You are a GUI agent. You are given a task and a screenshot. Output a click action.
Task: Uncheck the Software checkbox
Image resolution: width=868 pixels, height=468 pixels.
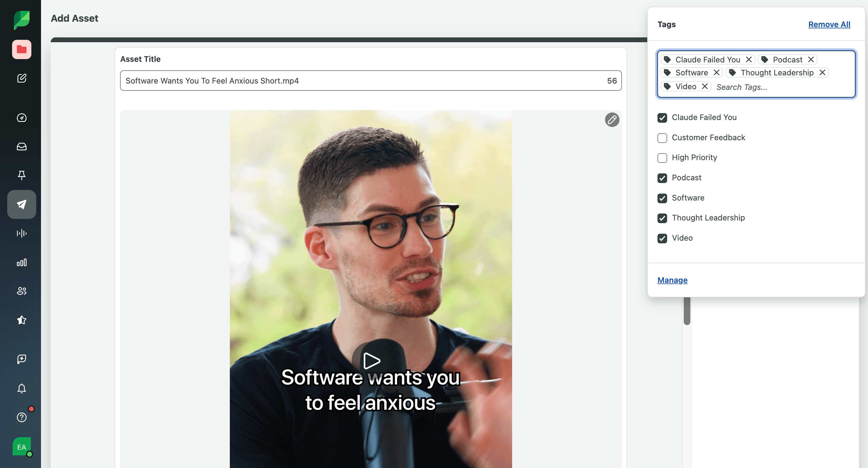coord(662,198)
